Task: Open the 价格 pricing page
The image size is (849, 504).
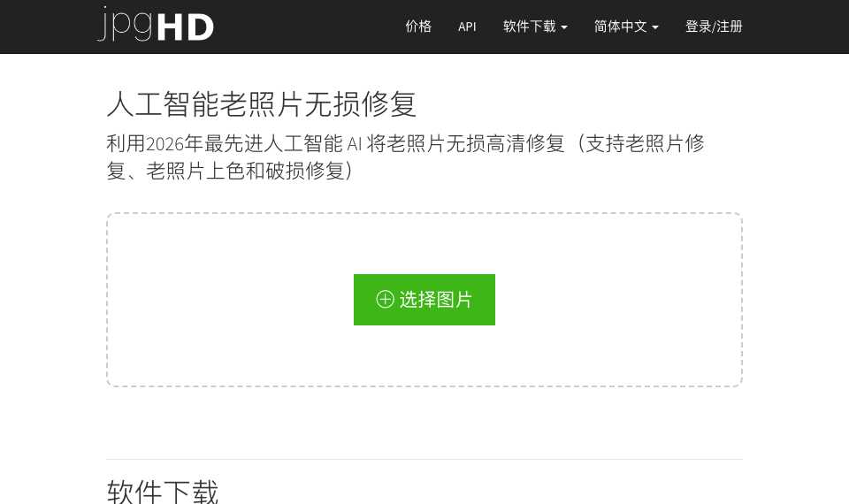Action: pos(418,27)
